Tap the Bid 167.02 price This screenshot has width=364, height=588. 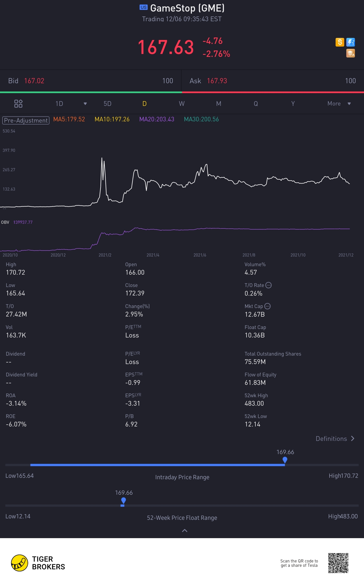34,81
